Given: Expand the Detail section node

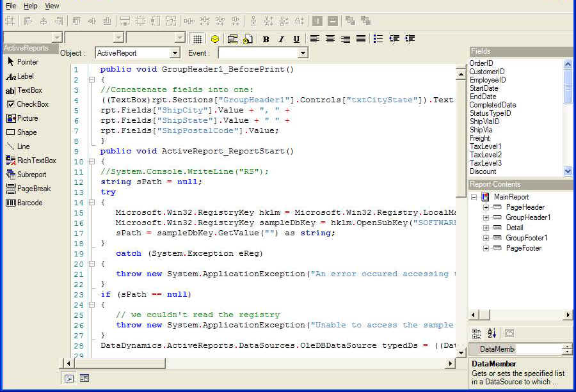Looking at the screenshot, I should [x=486, y=228].
